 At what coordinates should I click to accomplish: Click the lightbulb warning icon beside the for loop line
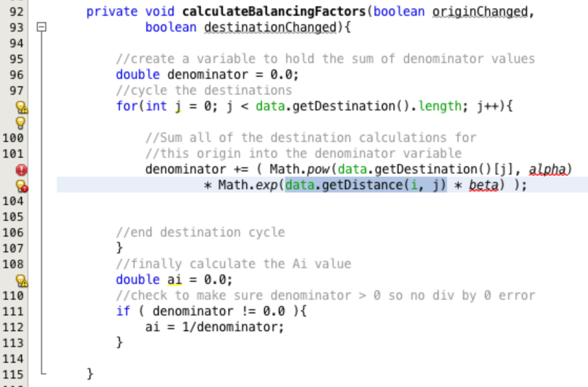click(x=22, y=107)
